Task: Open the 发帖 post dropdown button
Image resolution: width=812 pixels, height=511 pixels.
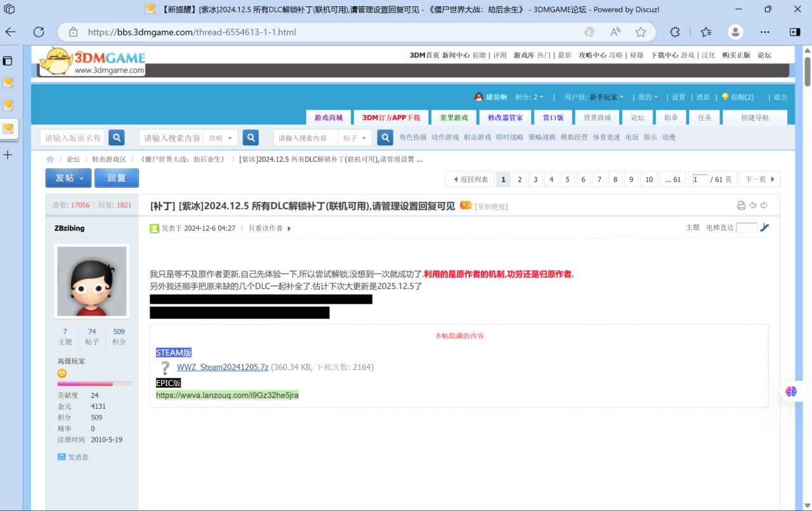Action: click(x=69, y=178)
